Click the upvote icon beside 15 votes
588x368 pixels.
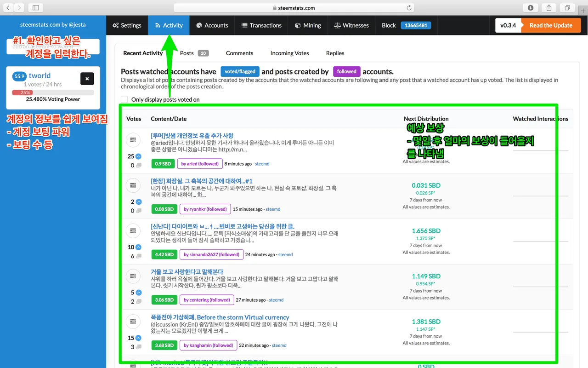pyautogui.click(x=139, y=338)
